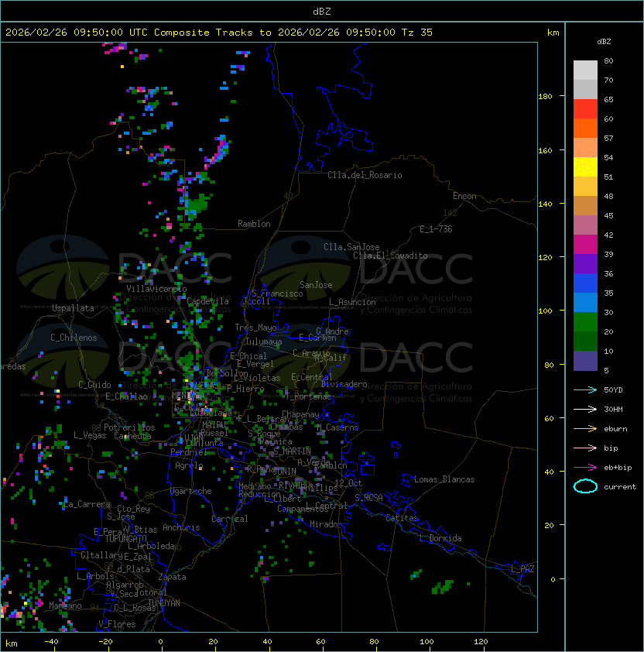Click the magenta eb+bip arrow in legend
This screenshot has height=652, width=644.
coord(585,468)
